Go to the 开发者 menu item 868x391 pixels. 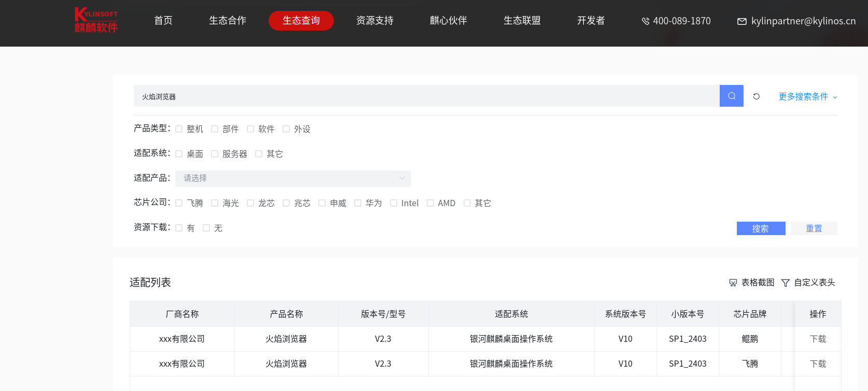tap(591, 21)
